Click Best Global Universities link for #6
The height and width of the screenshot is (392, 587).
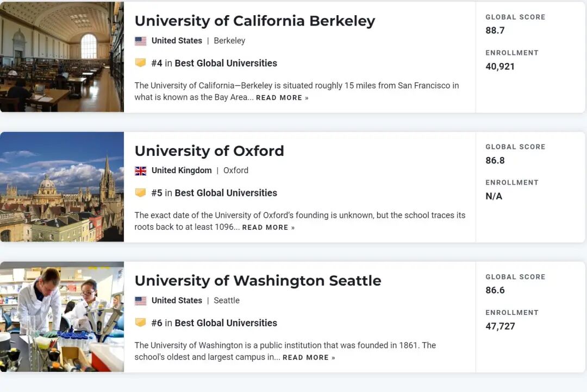point(226,323)
